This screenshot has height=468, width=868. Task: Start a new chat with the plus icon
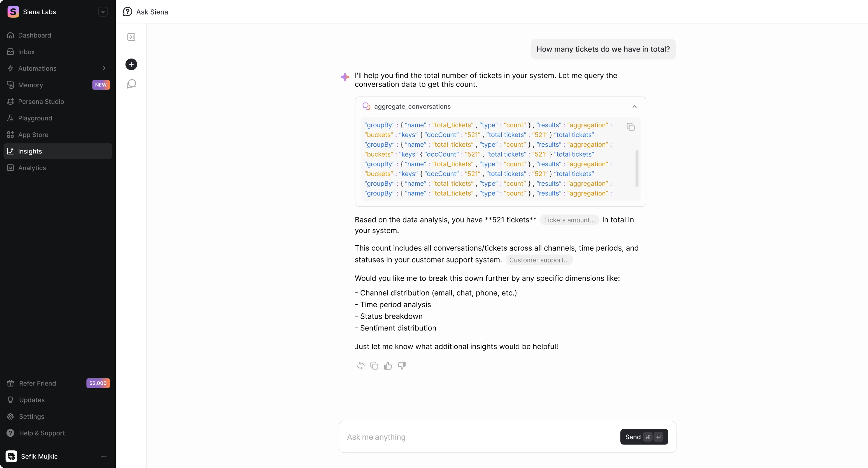131,64
